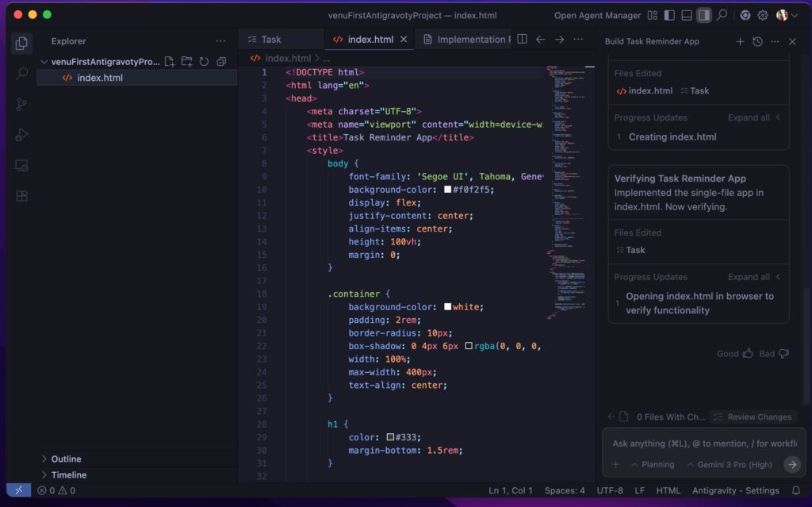
Task: Toggle the agent side panel
Action: point(703,15)
